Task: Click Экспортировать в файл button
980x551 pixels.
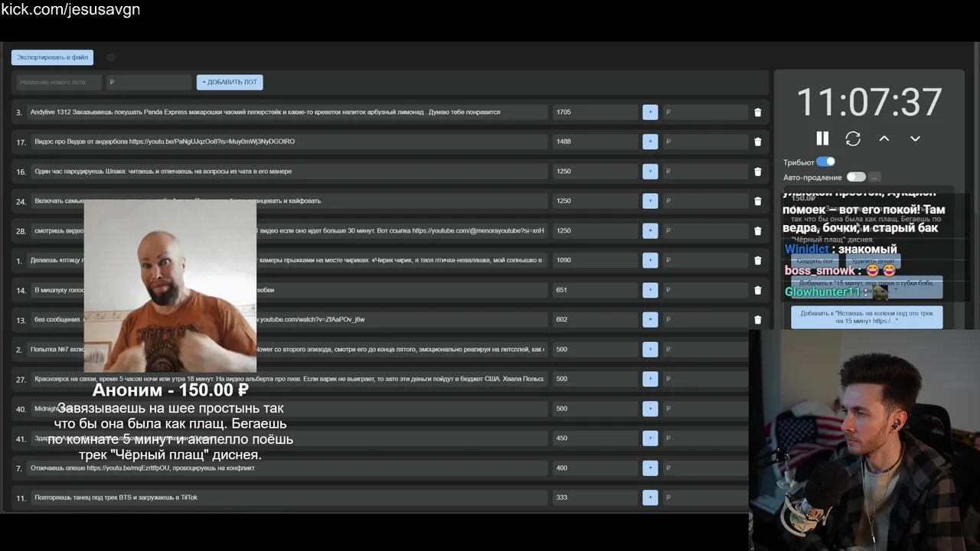Action: (52, 57)
